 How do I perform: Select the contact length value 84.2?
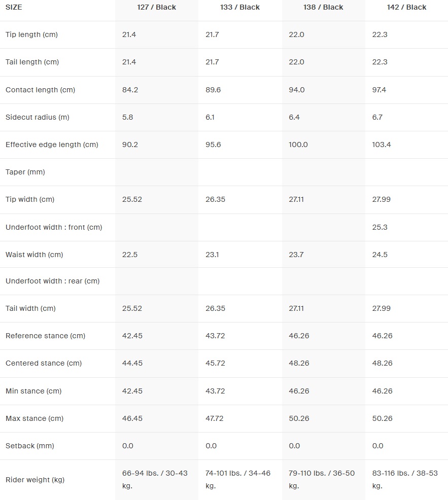click(130, 90)
